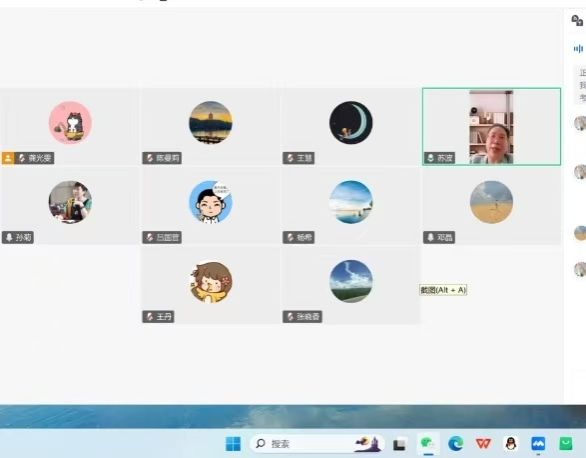
Task: Launch Microsoft Edge from the taskbar
Action: point(455,444)
